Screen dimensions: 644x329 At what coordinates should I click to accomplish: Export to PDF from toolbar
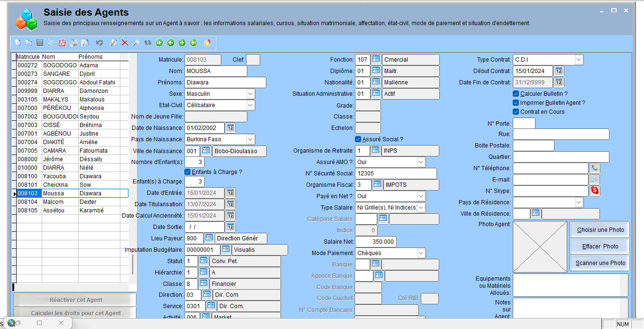[63, 43]
